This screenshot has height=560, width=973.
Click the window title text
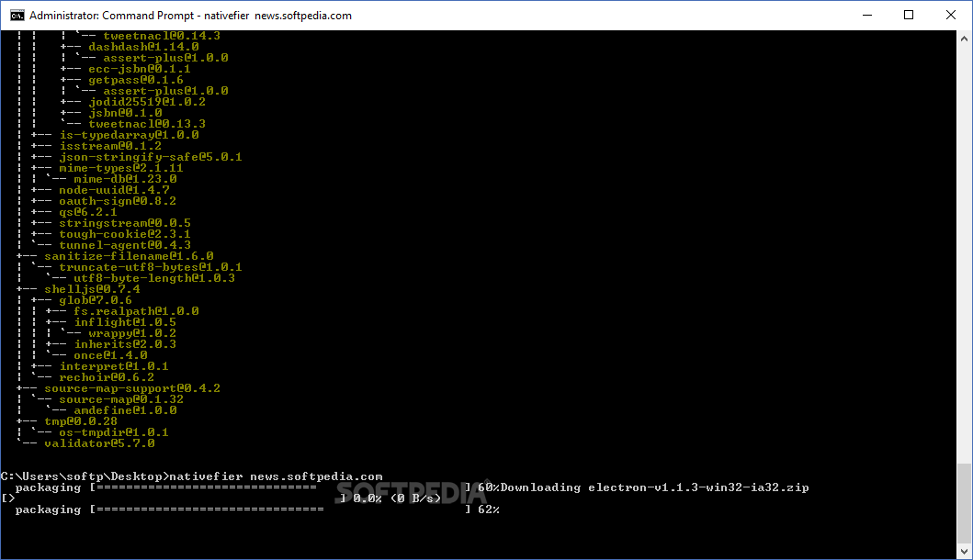pyautogui.click(x=190, y=16)
